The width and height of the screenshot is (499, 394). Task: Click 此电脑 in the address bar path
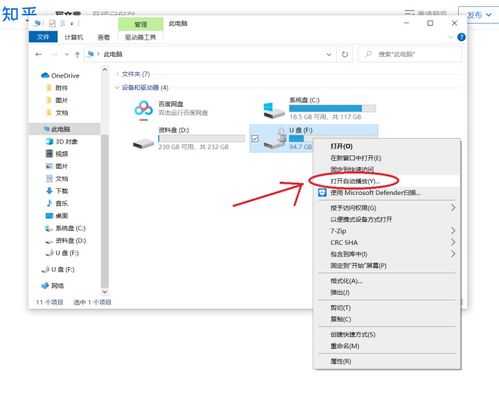(x=113, y=54)
